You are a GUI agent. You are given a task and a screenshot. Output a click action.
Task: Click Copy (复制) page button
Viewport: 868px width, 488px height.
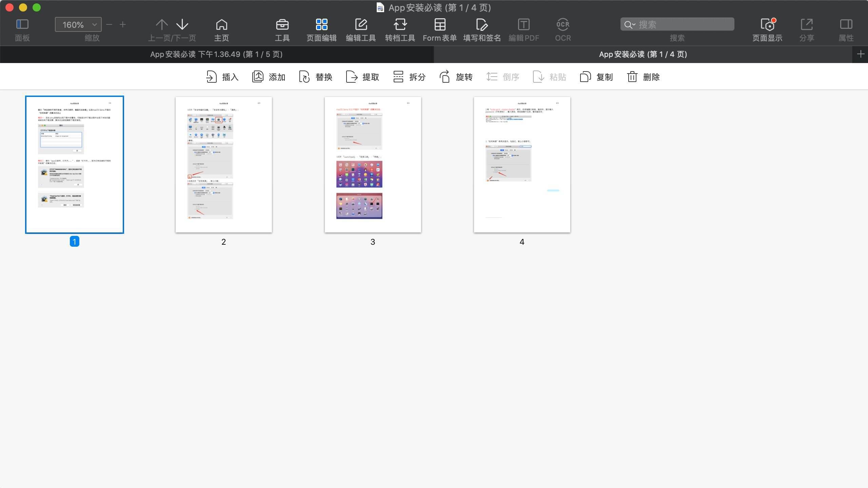pyautogui.click(x=596, y=77)
